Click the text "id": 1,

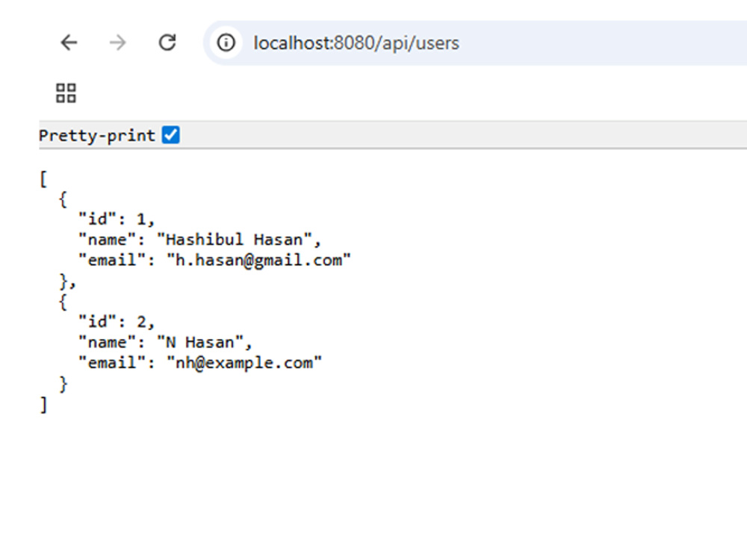[x=117, y=219]
